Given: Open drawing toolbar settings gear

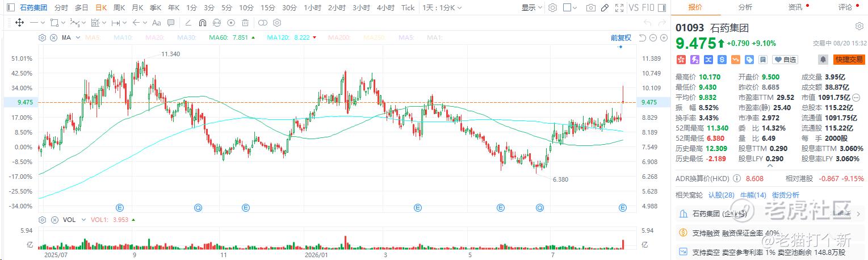Looking at the screenshot, I should pyautogui.click(x=277, y=23).
